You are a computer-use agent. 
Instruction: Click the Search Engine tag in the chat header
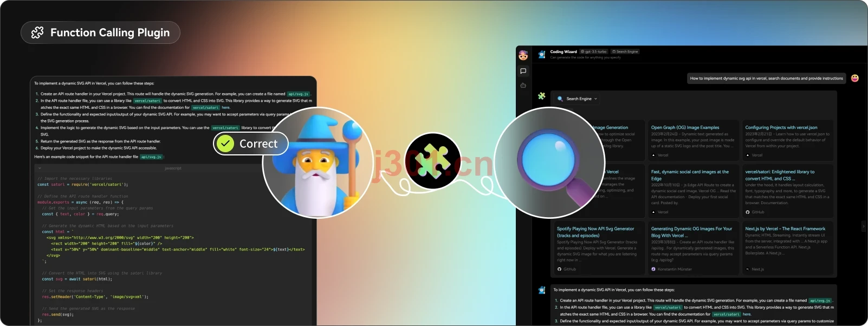coord(625,52)
